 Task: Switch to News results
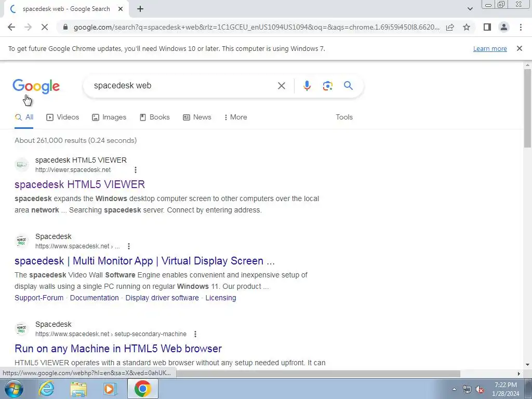197,117
